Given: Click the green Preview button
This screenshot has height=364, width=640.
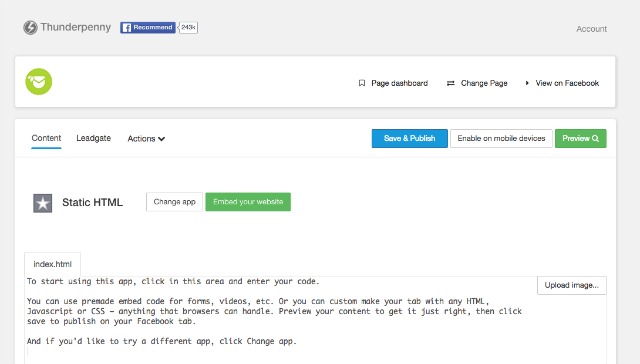Looking at the screenshot, I should [580, 138].
